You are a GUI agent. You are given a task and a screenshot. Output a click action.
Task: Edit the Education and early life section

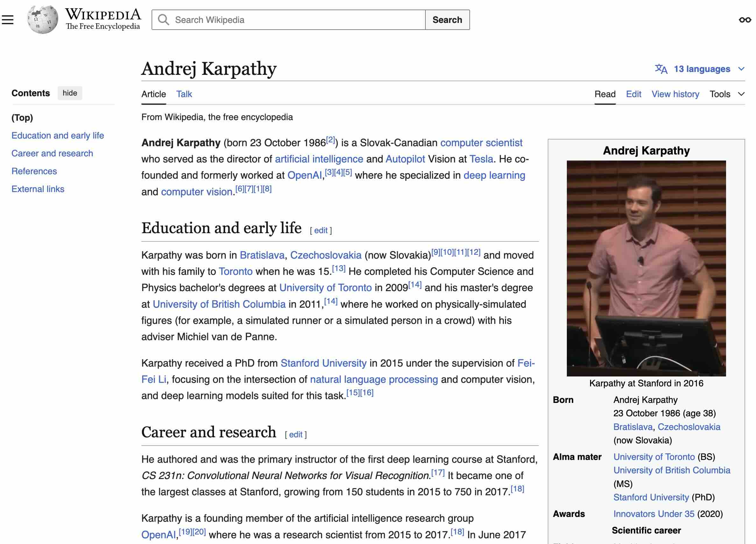pos(321,230)
